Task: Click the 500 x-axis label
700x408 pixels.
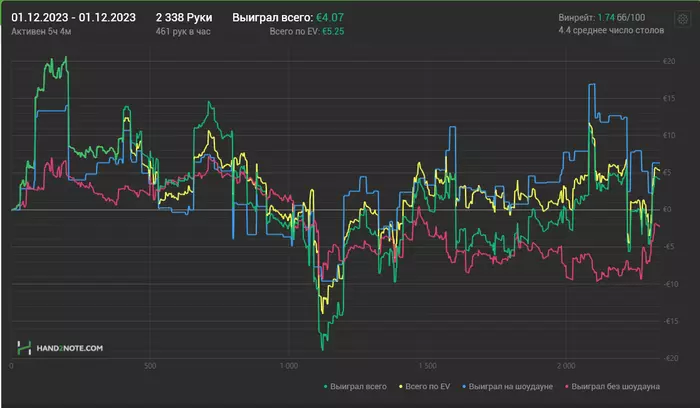Action: click(150, 366)
